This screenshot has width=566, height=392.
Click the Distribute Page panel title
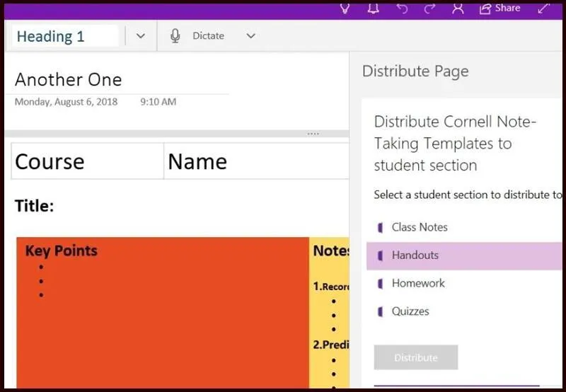(x=415, y=71)
